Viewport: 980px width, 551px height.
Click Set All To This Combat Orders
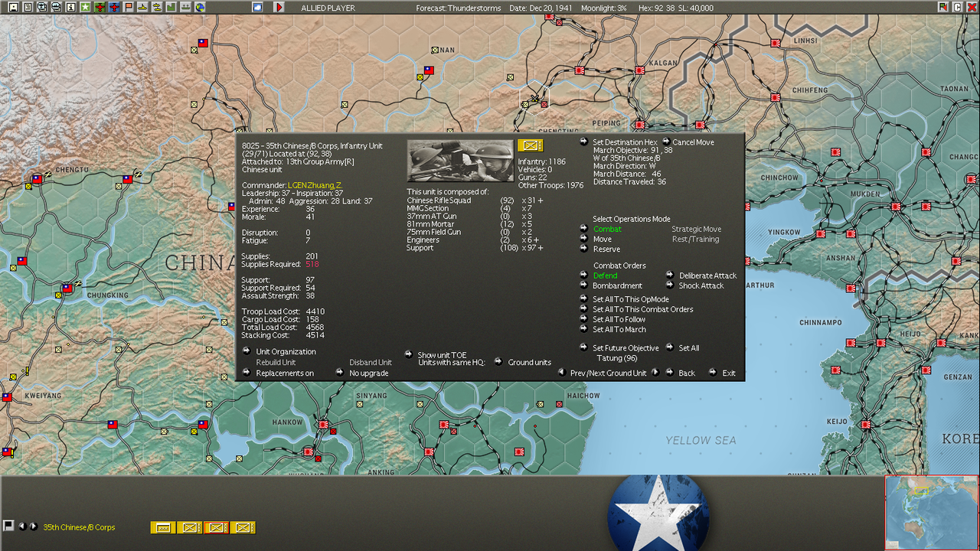click(643, 309)
